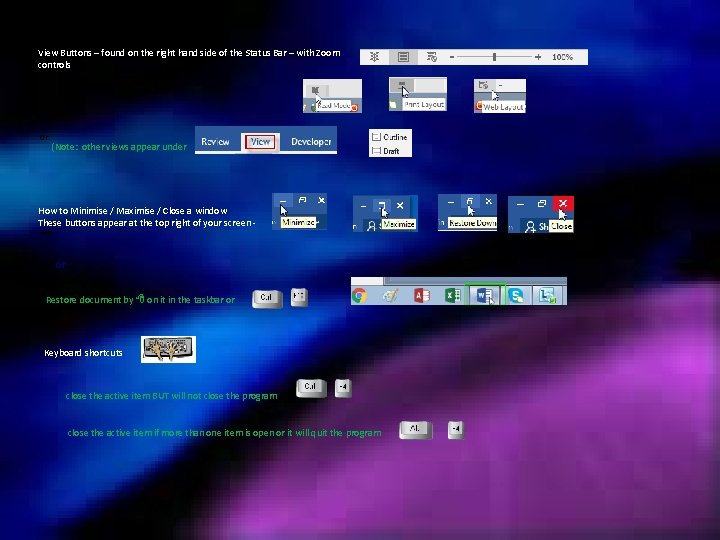Adjust the zoom slider handle
Viewport: 720px width, 540px height.
(495, 57)
